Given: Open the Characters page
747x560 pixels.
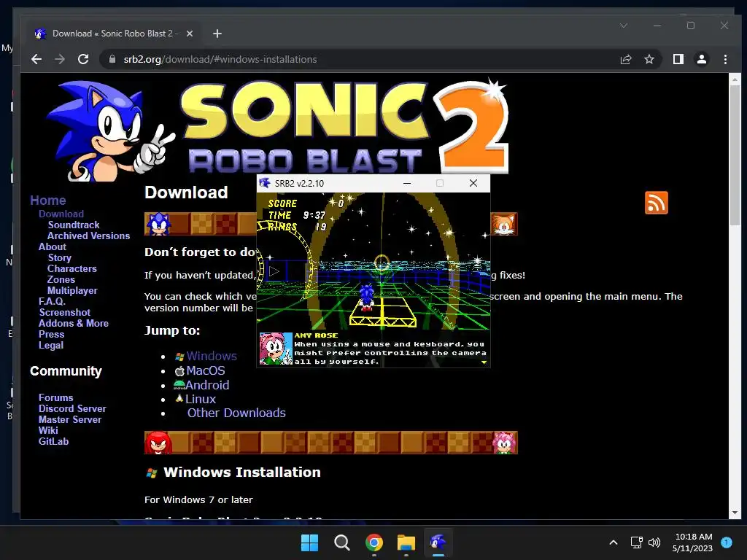Looking at the screenshot, I should tap(72, 268).
